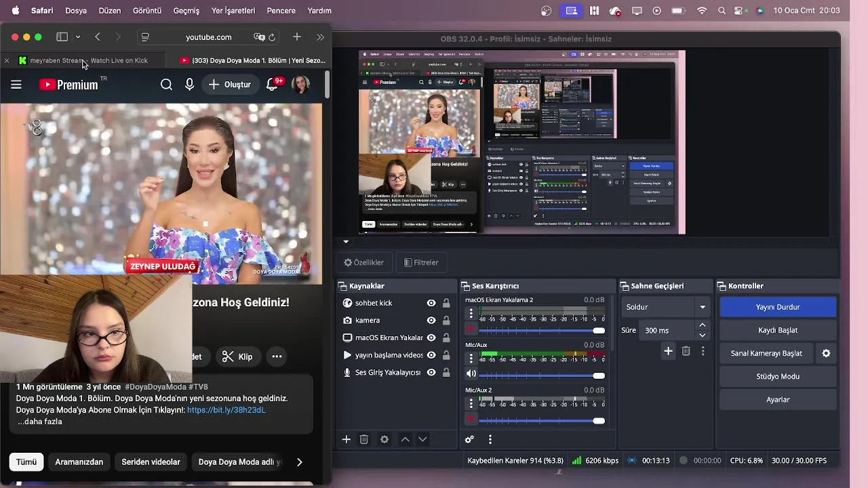Viewport: 868px width, 488px height.
Task: Open Stüdyo Modu
Action: pyautogui.click(x=778, y=376)
